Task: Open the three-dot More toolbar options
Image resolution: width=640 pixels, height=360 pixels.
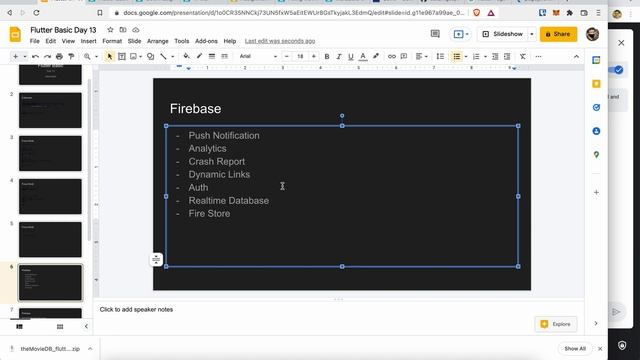Action: (x=538, y=56)
